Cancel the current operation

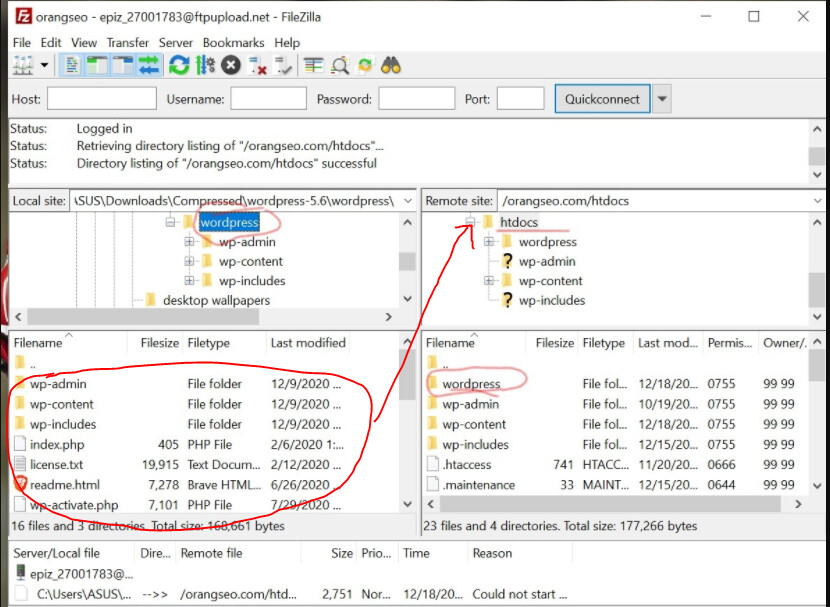click(231, 66)
